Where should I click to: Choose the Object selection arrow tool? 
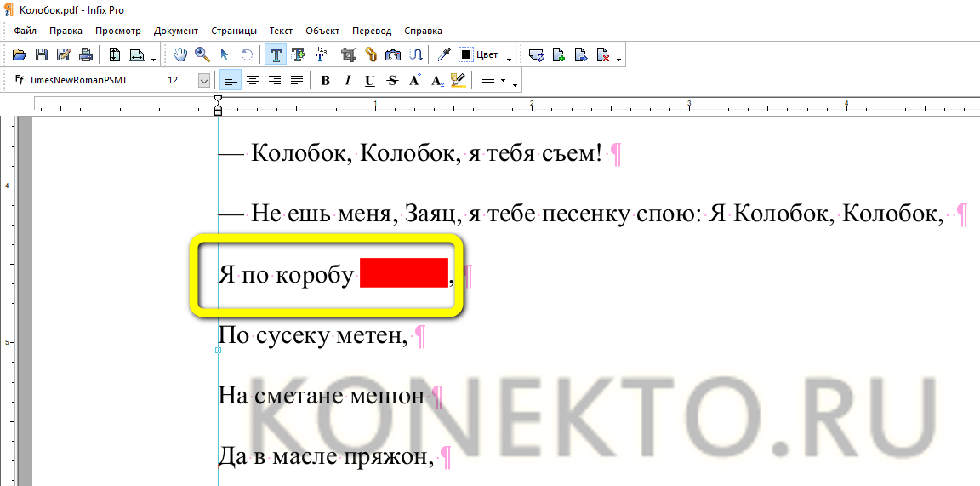coord(225,55)
